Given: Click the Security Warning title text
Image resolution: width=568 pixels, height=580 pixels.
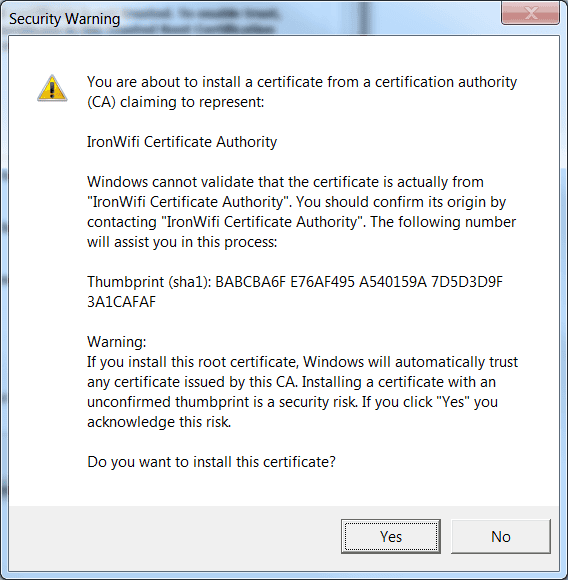Looking at the screenshot, I should coord(64,18).
